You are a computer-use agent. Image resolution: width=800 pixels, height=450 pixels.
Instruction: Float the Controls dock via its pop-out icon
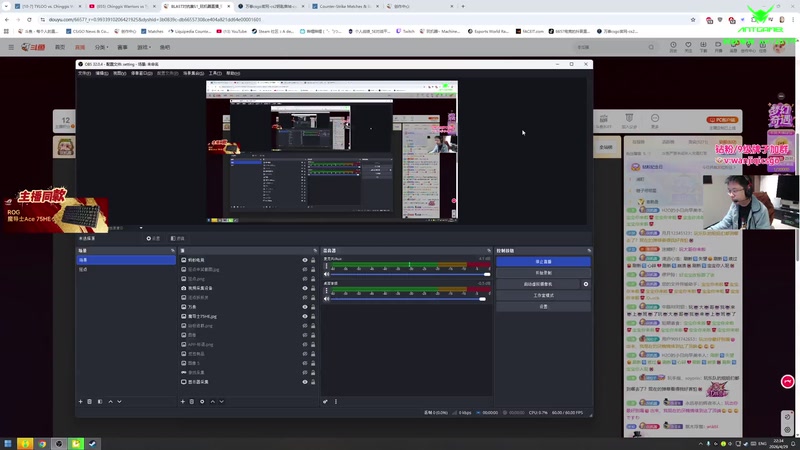click(x=589, y=251)
